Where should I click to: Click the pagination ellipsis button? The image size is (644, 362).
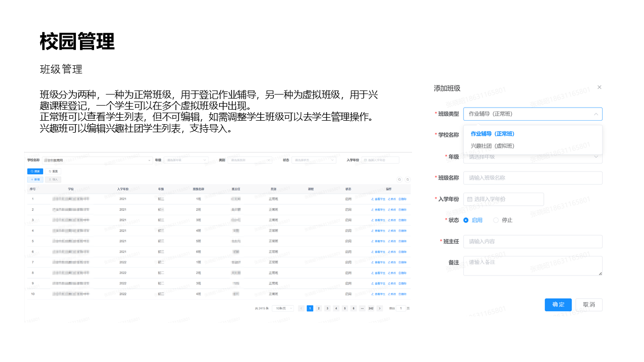pos(362,308)
